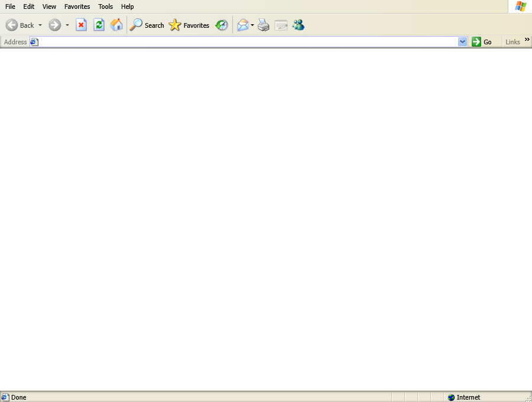The image size is (532, 402).
Task: Open the Search pane
Action: (x=147, y=25)
